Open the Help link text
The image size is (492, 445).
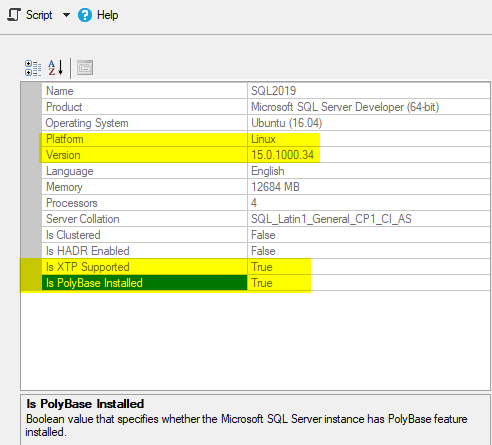[107, 15]
